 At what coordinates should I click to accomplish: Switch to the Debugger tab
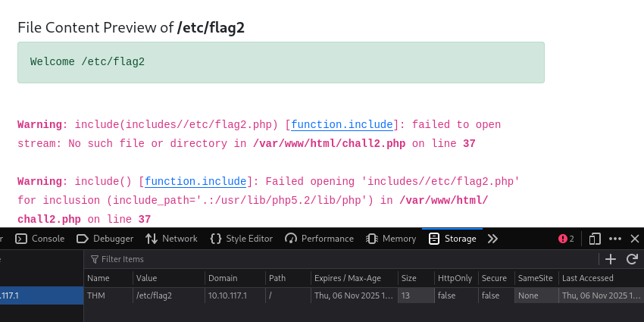coord(105,239)
